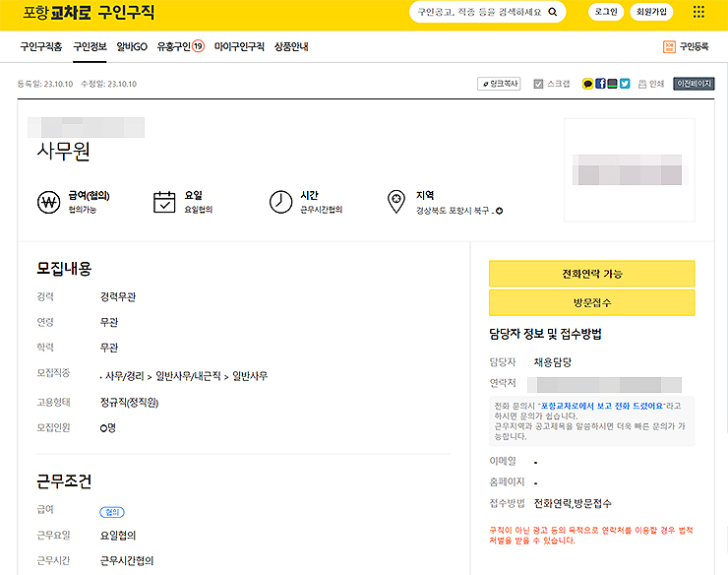The width and height of the screenshot is (728, 575).
Task: Share on Twitter icon
Action: (x=625, y=84)
